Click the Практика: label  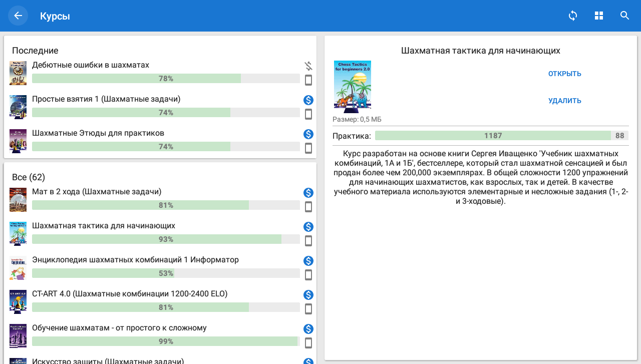tap(352, 136)
